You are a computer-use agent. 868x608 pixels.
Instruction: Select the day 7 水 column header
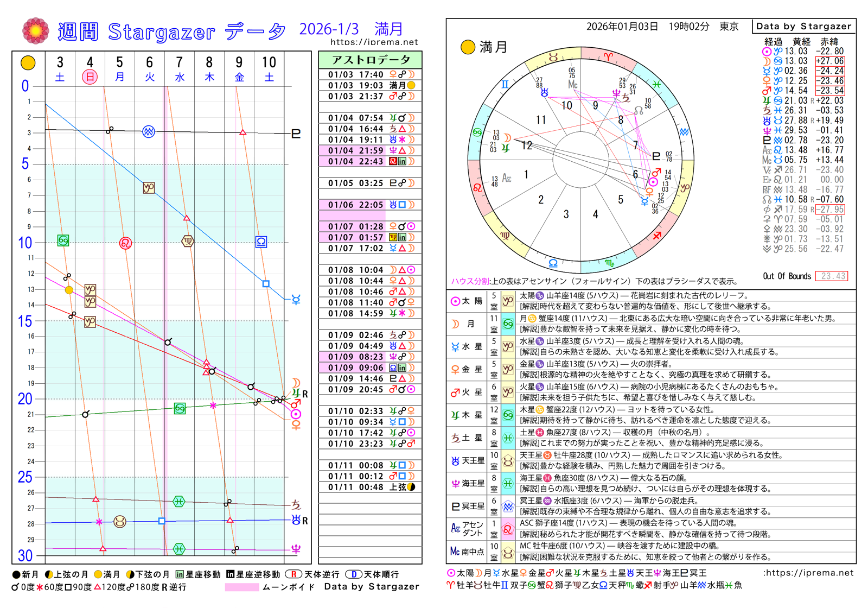coord(179,68)
